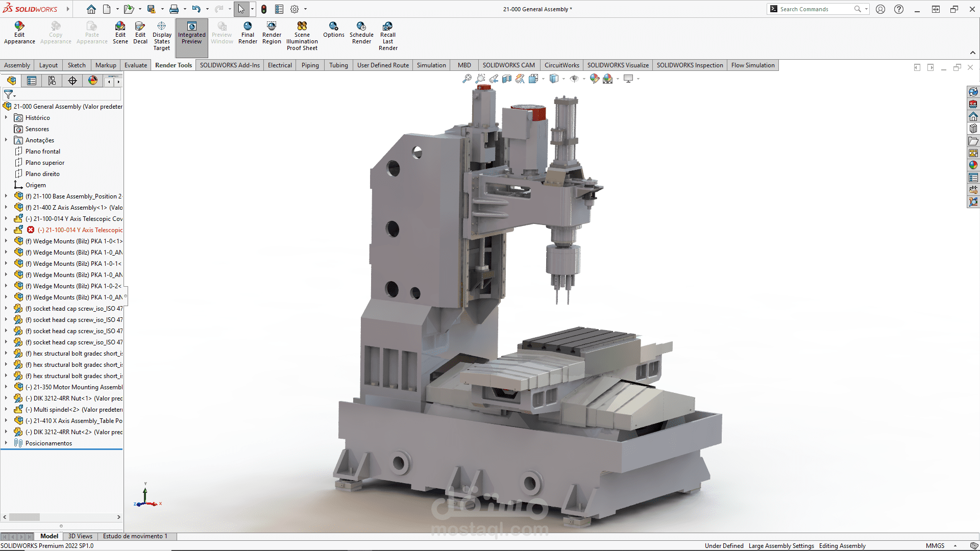Expand the Anotações folder in the tree

[6, 140]
